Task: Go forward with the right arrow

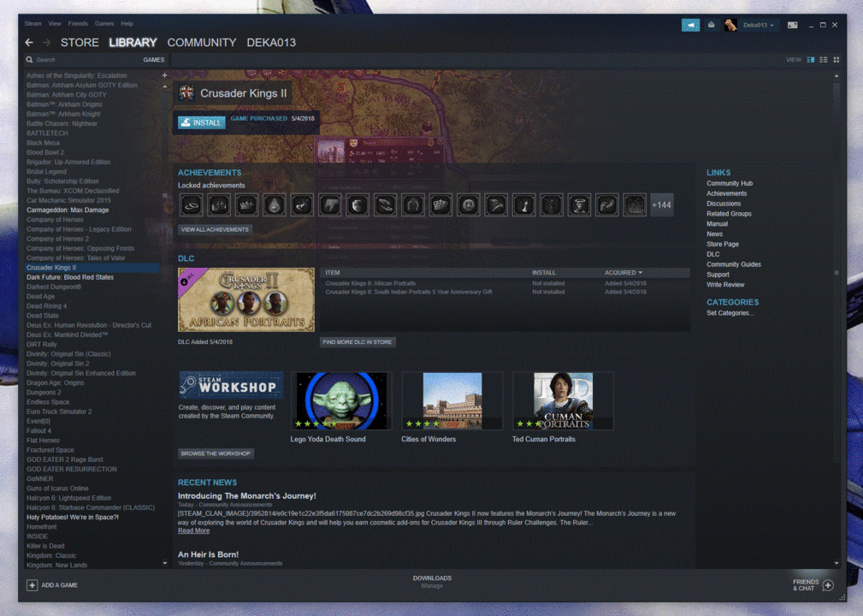Action: 46,43
